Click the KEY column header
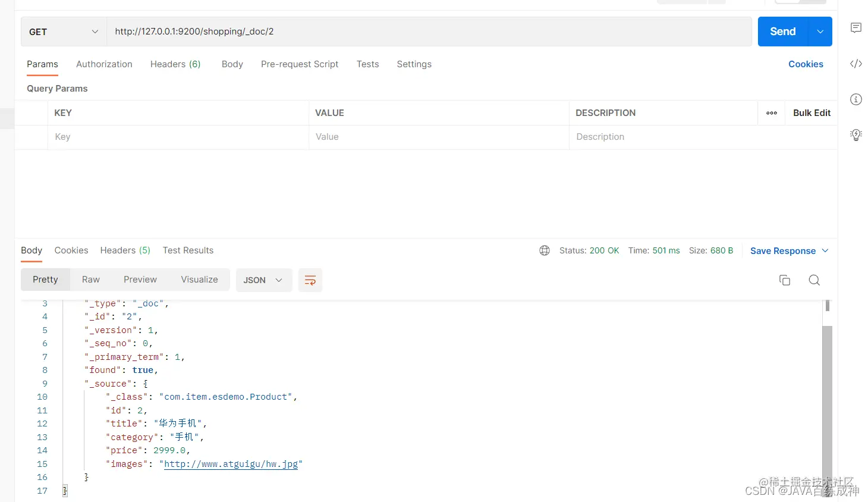The height and width of the screenshot is (502, 868). pyautogui.click(x=63, y=113)
